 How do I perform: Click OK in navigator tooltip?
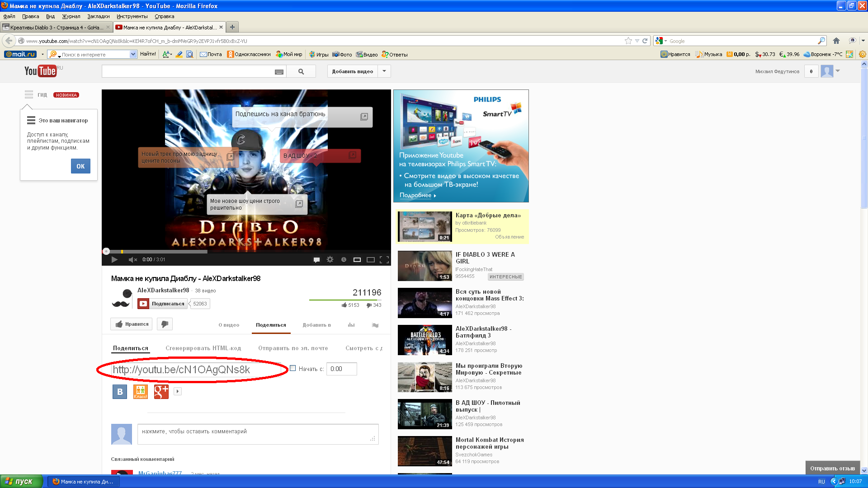[80, 166]
